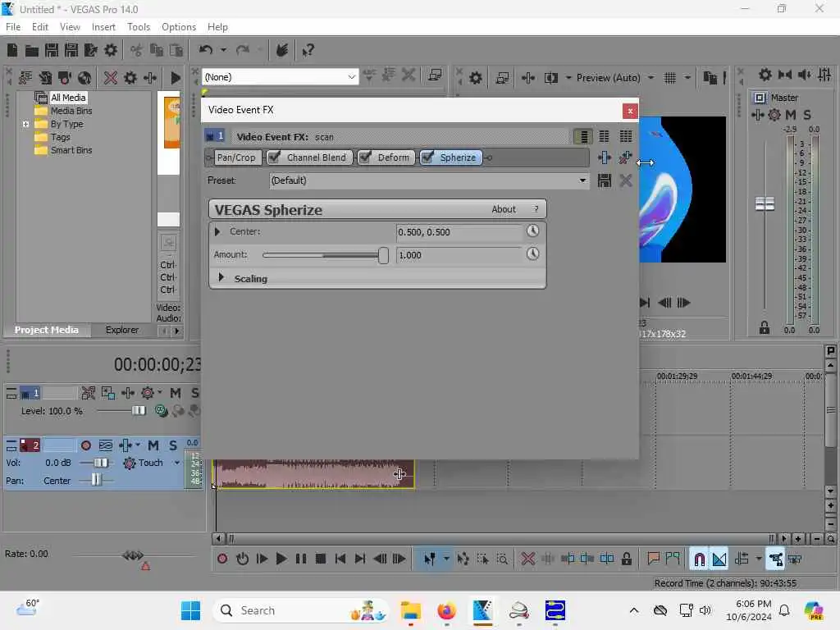The height and width of the screenshot is (630, 840).
Task: Expand the Center parameter
Action: (217, 231)
